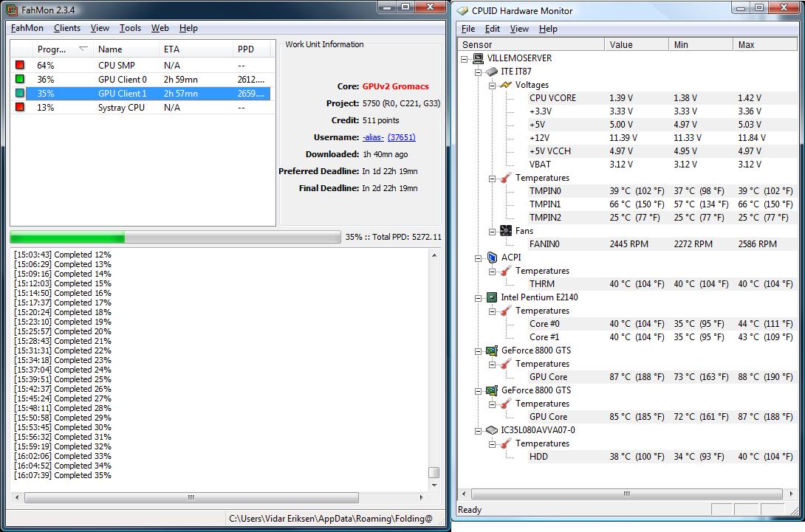Open the (37651) team link
Image resolution: width=805 pixels, height=532 pixels.
[402, 137]
